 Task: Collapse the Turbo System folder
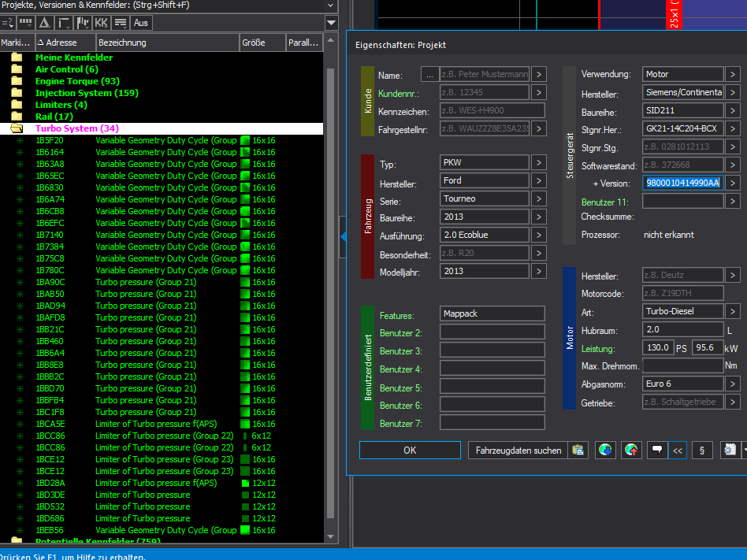point(17,128)
